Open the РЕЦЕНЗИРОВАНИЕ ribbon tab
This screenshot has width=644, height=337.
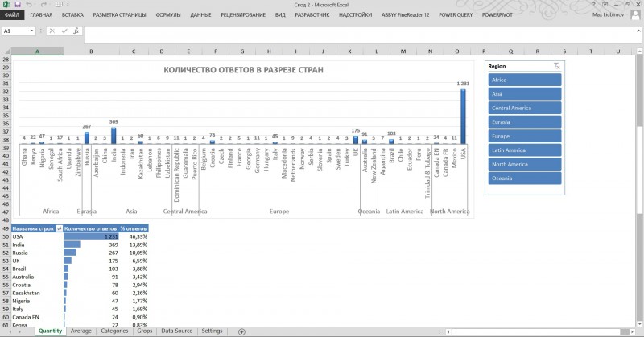click(243, 14)
